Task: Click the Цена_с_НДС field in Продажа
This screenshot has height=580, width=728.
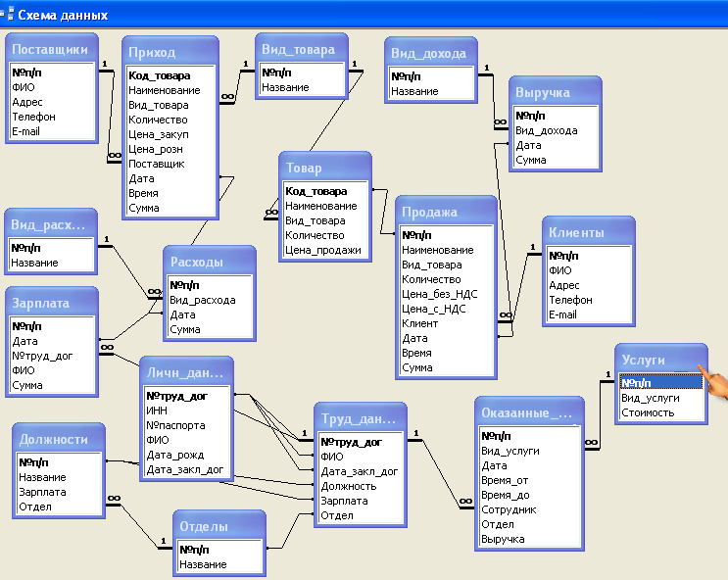Action: pos(446,309)
